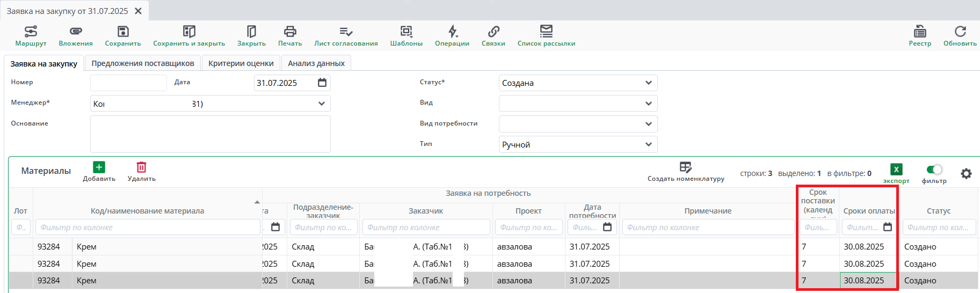Toggle the фильтр switch off
The width and height of the screenshot is (980, 293).
934,170
